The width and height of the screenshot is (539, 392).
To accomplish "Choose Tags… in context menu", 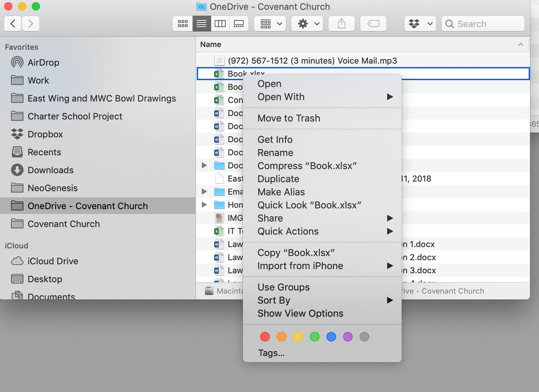I will (322, 353).
